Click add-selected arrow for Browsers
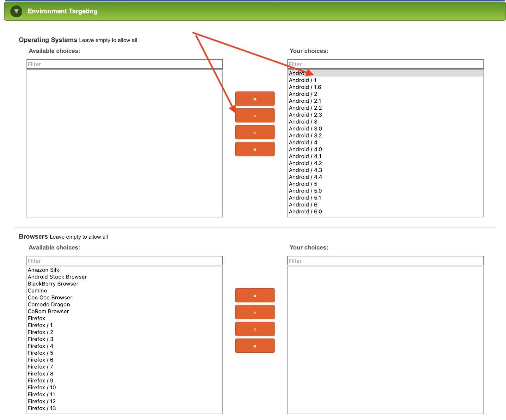Viewport: 506px width, 420px height. click(x=255, y=312)
